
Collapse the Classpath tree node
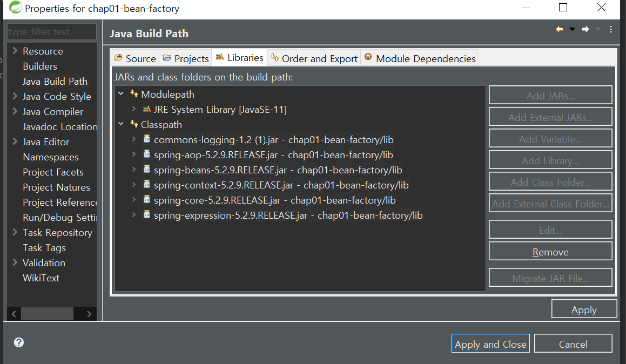tap(121, 124)
